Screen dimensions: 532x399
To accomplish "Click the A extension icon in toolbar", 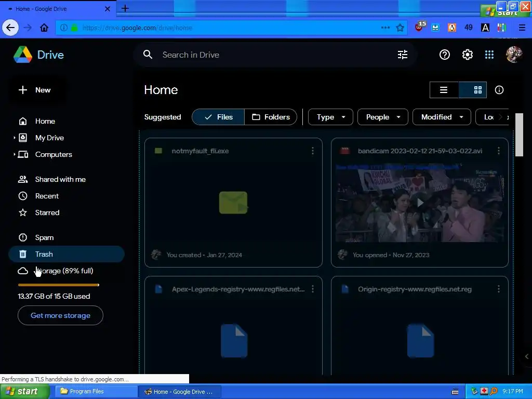I will [x=485, y=28].
